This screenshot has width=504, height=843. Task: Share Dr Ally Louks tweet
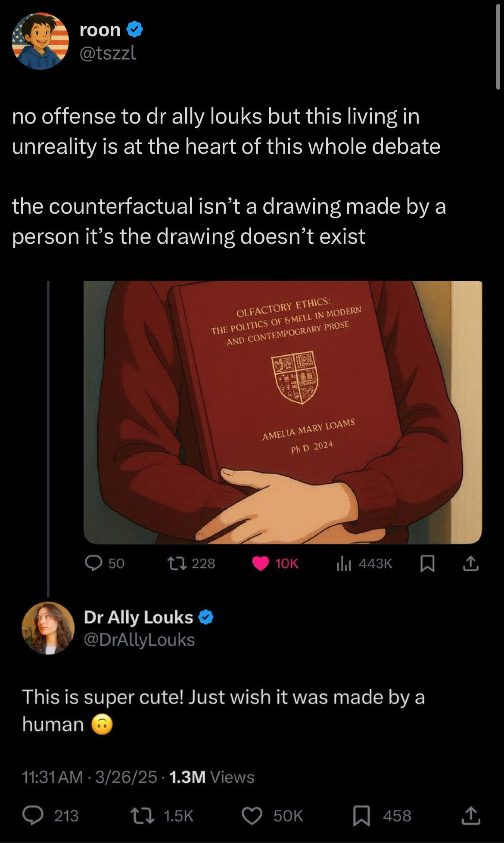(x=470, y=815)
